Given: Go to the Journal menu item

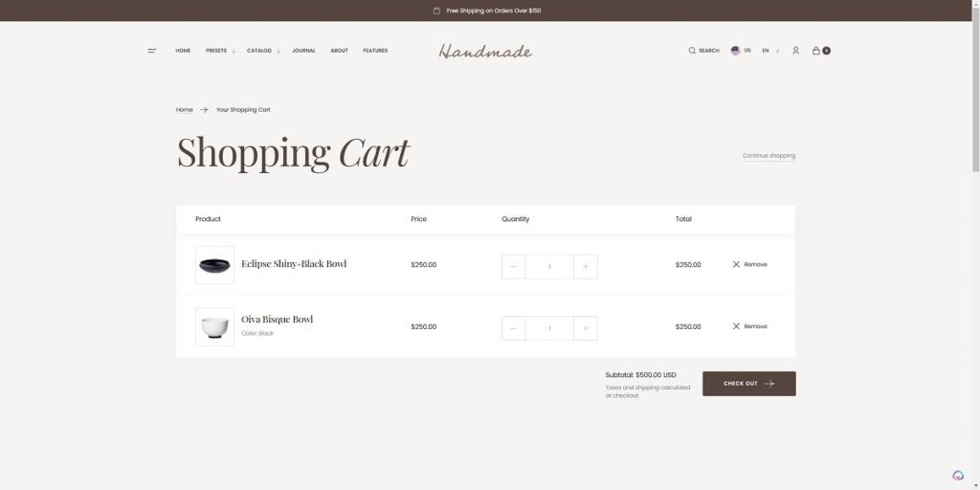Looking at the screenshot, I should tap(303, 51).
